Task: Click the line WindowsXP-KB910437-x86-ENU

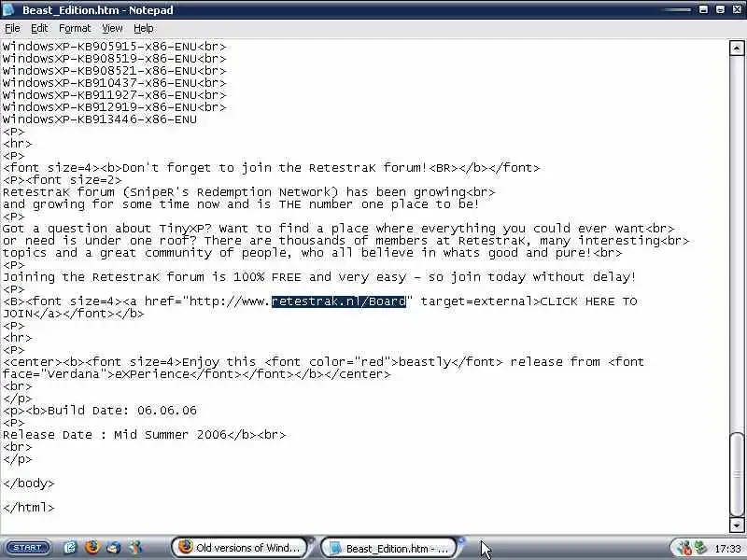Action: tap(114, 83)
